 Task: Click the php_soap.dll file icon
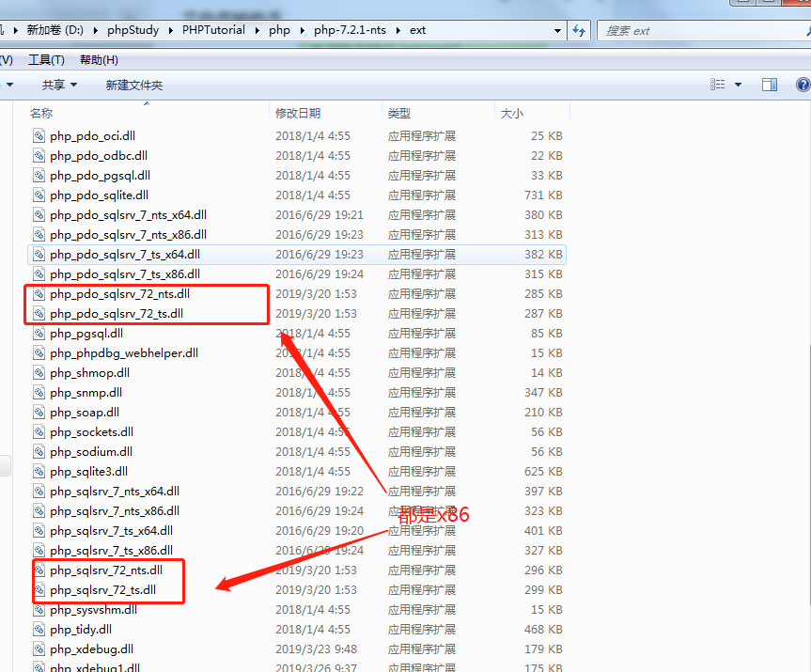point(39,413)
